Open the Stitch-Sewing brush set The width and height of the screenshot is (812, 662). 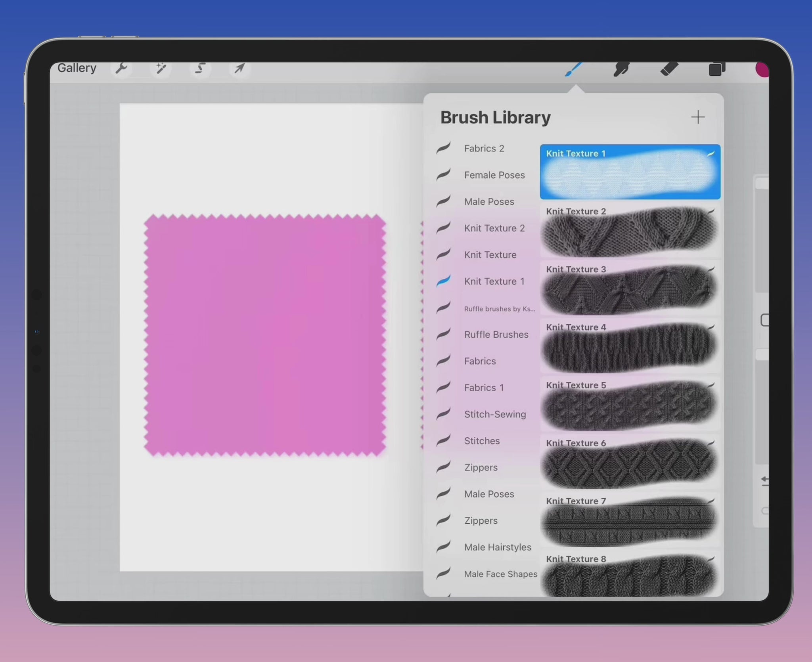click(x=495, y=414)
